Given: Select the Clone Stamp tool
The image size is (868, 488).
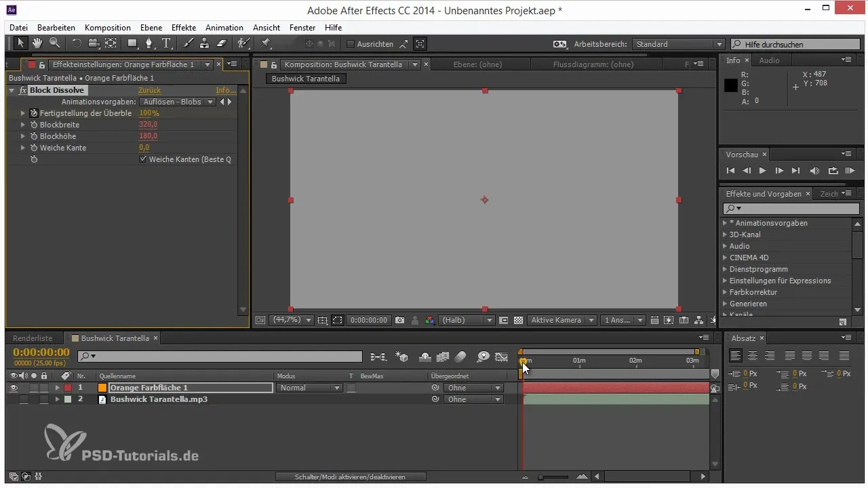Looking at the screenshot, I should tap(204, 43).
